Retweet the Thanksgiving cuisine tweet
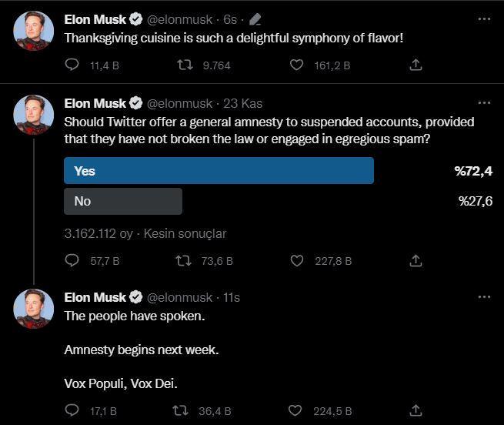 click(x=184, y=65)
